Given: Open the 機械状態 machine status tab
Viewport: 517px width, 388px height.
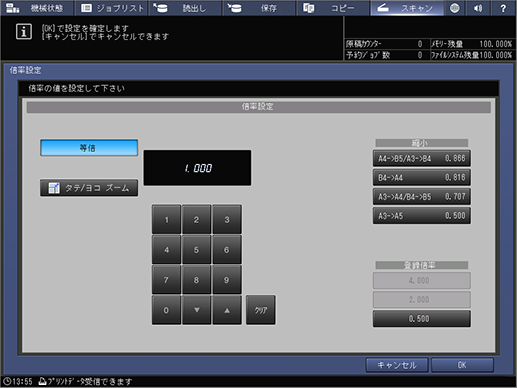Looking at the screenshot, I should [x=37, y=8].
